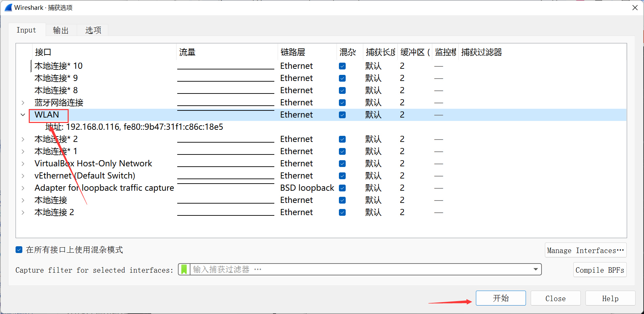Select the 本地连接* 9 interface
The image size is (644, 314).
click(56, 78)
